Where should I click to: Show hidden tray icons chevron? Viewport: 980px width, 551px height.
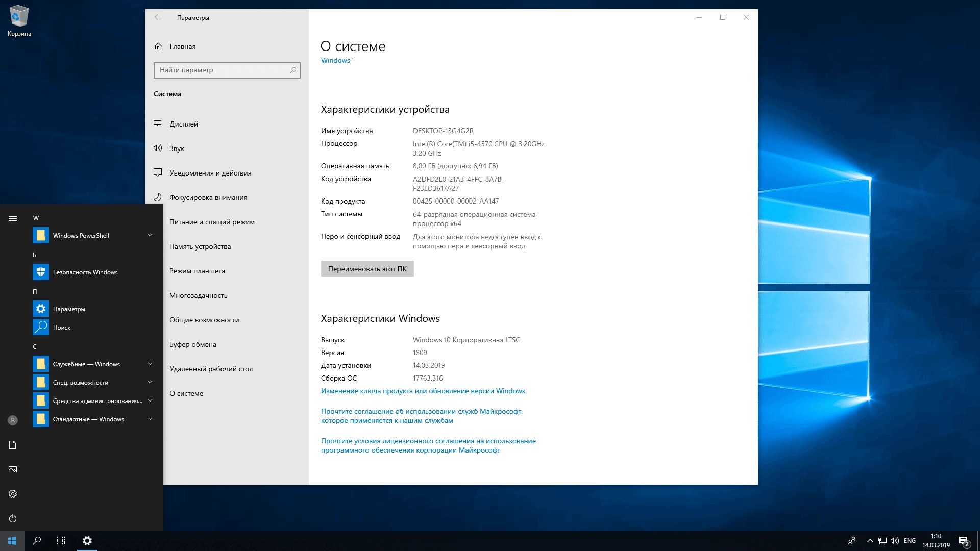(870, 541)
